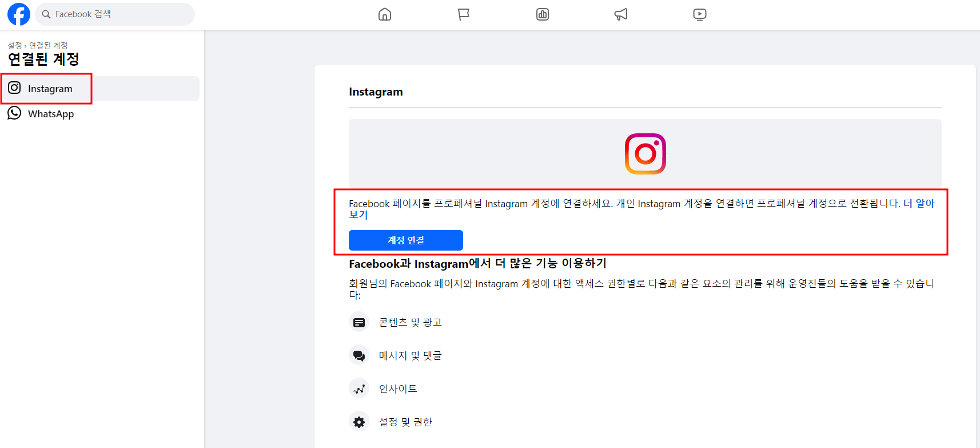Click the magnifier icon in the search box
The image size is (980, 448).
pyautogui.click(x=46, y=14)
